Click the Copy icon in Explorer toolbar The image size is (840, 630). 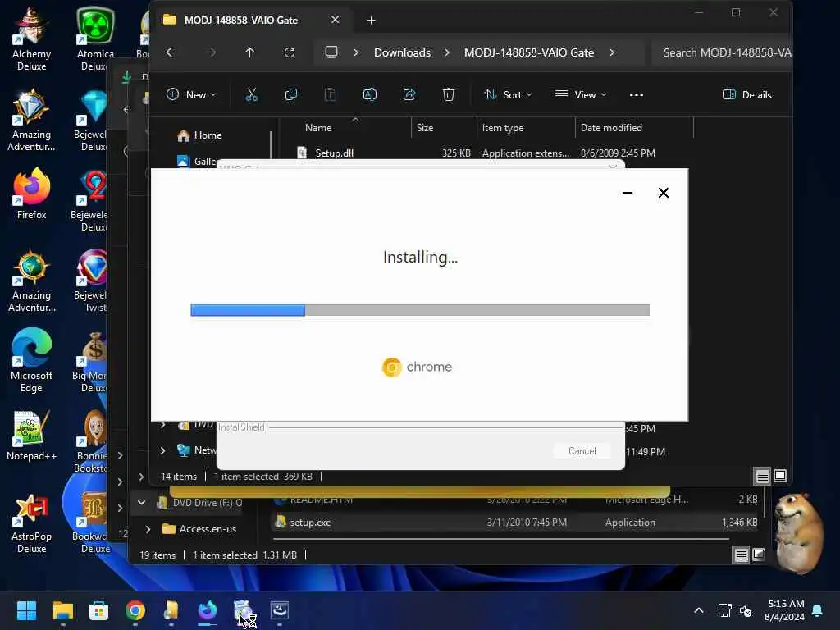tap(291, 95)
